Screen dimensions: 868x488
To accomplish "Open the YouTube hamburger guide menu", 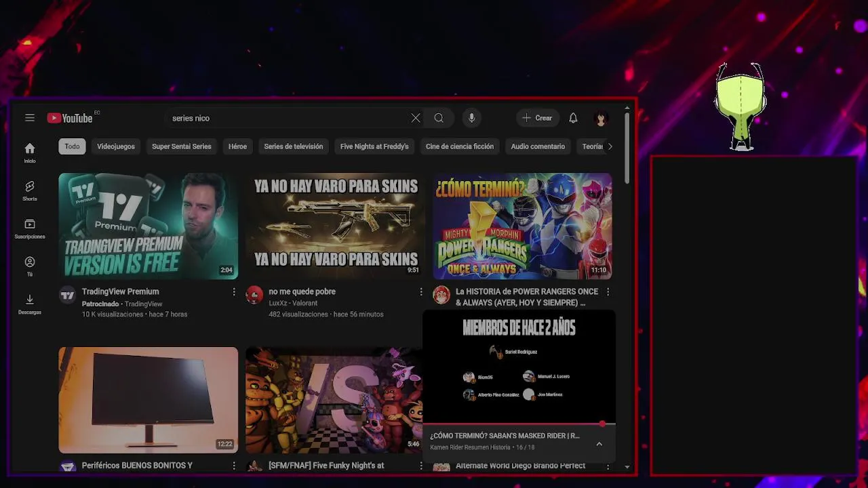I will coord(30,118).
